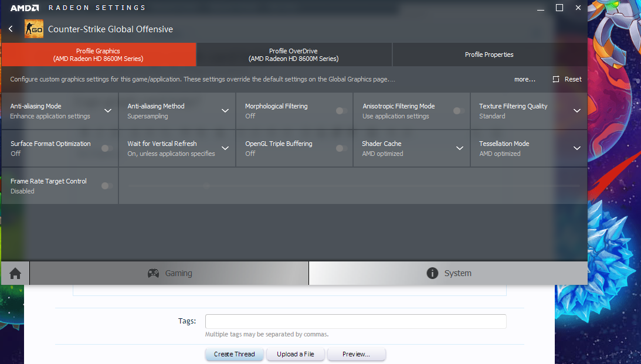The image size is (641, 364).
Task: Enable Frame Rate Target Control switch
Action: (107, 186)
